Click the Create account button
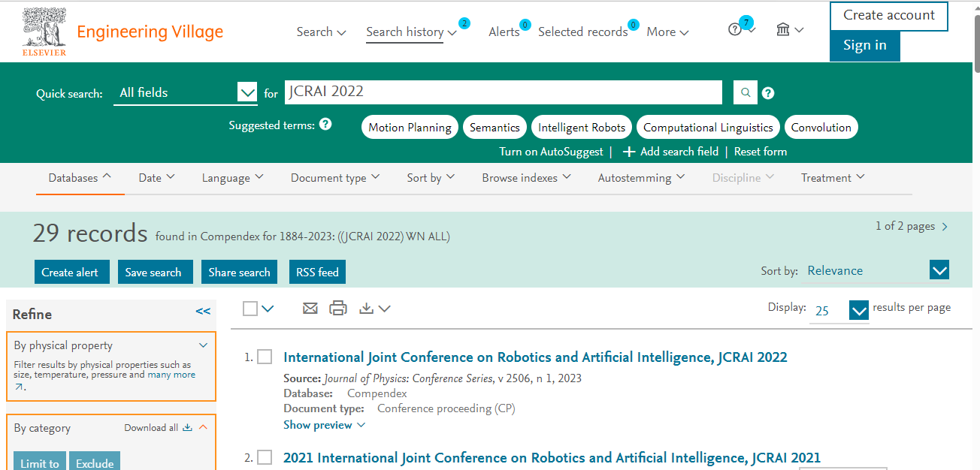 (889, 16)
